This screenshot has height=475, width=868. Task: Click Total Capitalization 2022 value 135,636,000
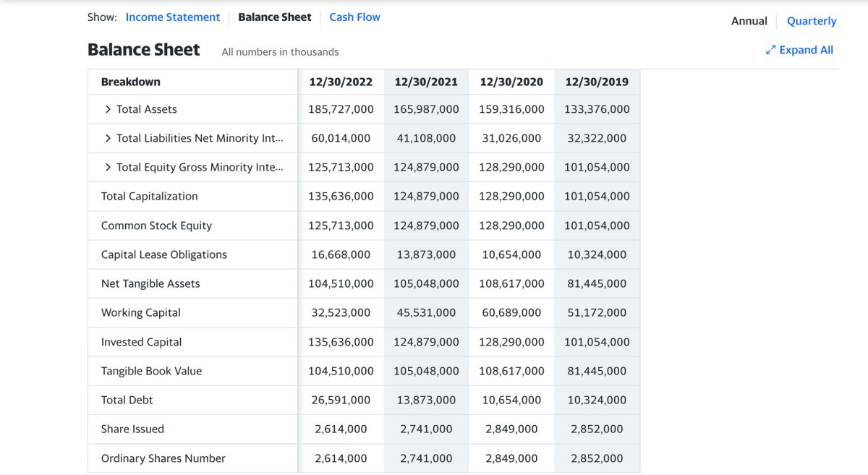pyautogui.click(x=341, y=196)
